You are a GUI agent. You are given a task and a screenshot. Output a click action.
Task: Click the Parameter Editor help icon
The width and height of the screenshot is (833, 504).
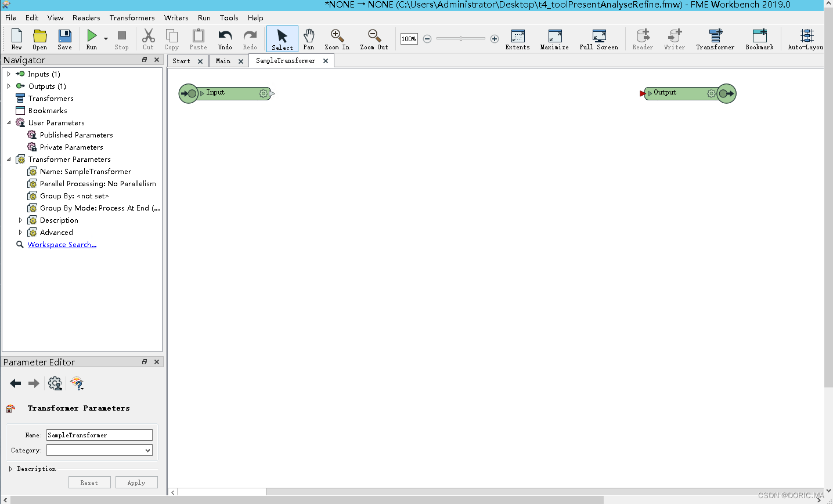[77, 383]
